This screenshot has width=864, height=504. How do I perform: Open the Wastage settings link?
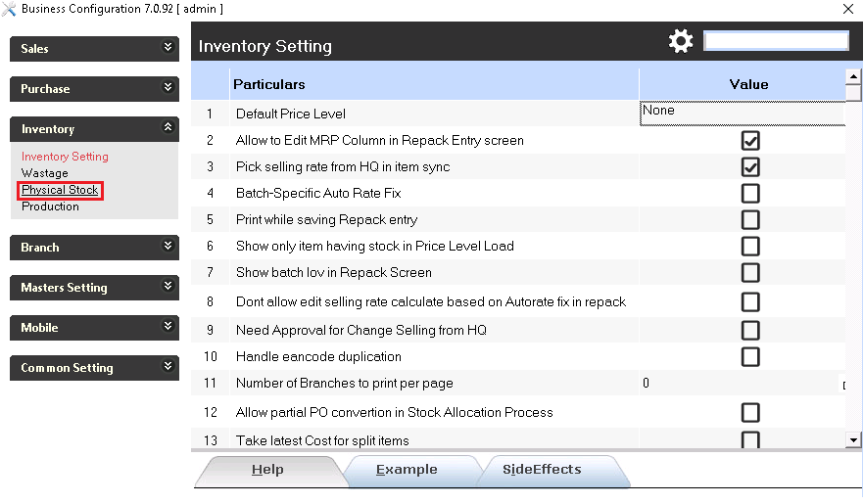[x=44, y=173]
